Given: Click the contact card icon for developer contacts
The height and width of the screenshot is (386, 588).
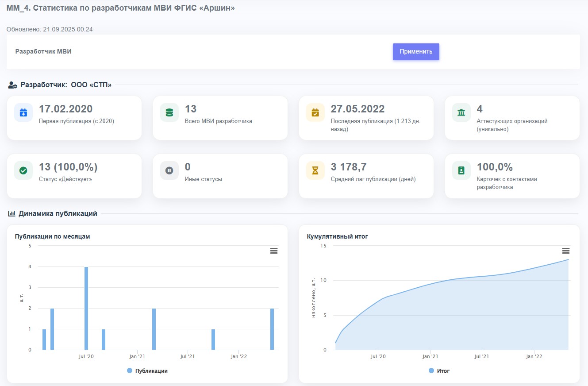Looking at the screenshot, I should pos(461,170).
